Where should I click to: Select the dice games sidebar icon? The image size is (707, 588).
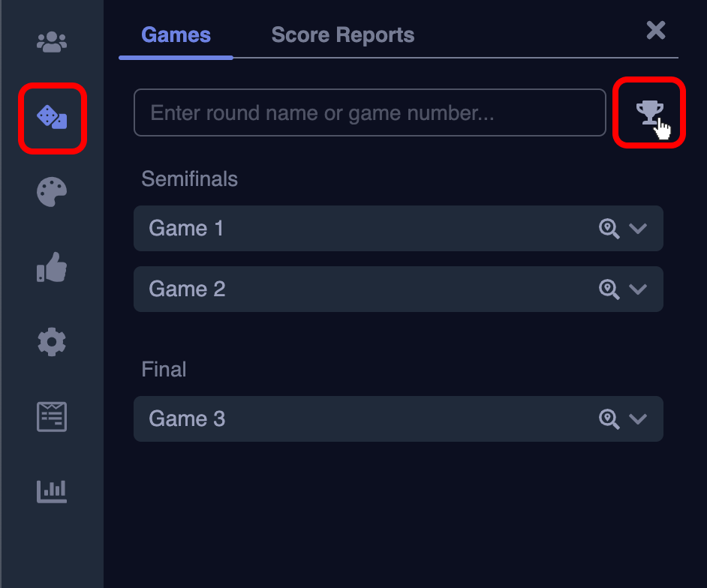[x=52, y=117]
